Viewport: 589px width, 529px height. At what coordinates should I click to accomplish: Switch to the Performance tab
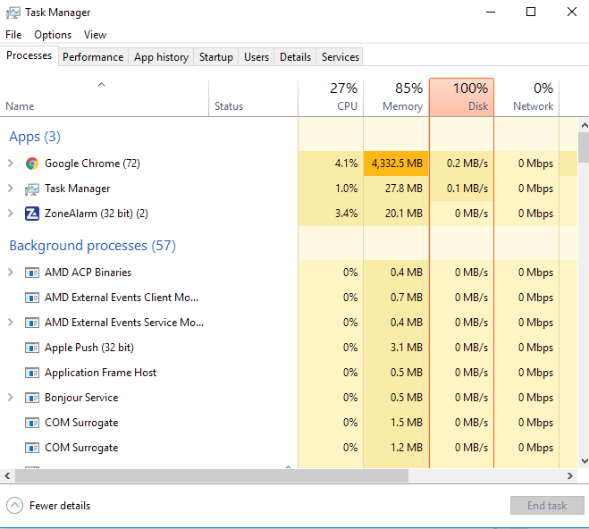(93, 57)
